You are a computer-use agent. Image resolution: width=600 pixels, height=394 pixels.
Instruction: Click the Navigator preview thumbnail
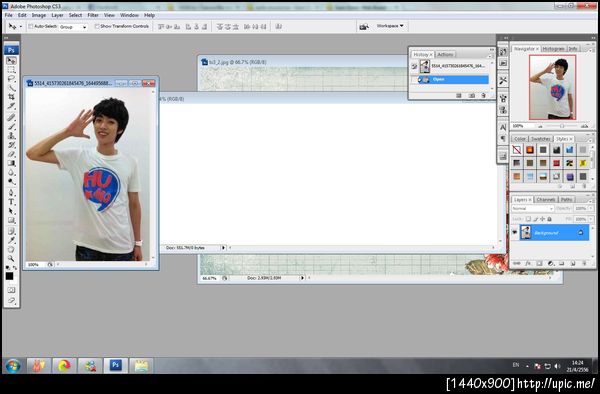coord(553,88)
